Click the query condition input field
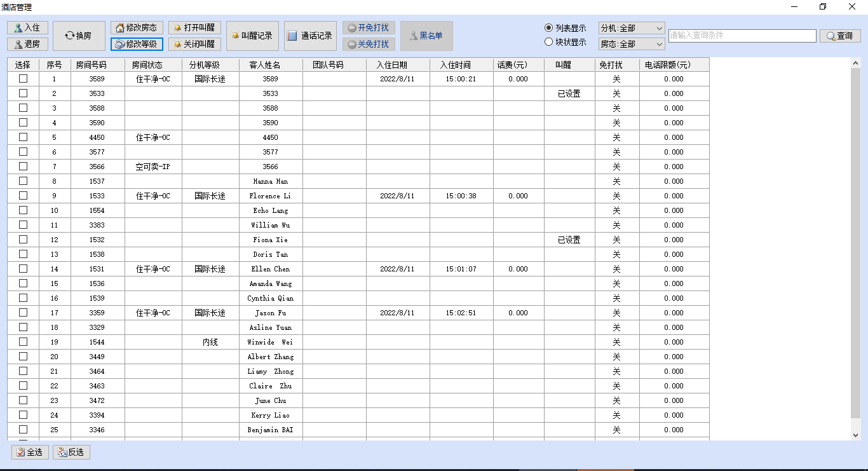This screenshot has height=471, width=868. 742,36
